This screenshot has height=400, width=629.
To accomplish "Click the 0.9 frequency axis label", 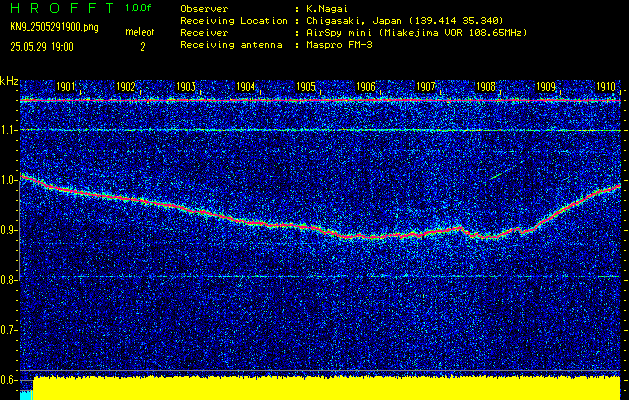I will 8,230.
